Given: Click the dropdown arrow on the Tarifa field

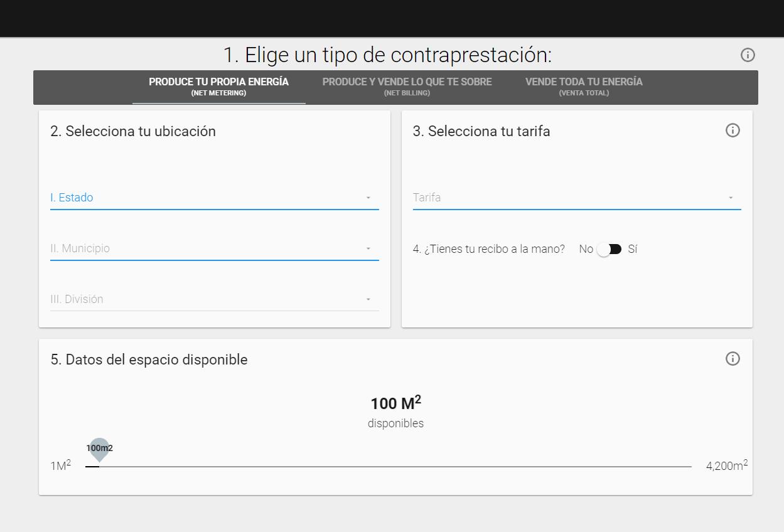Looking at the screenshot, I should coord(730,197).
